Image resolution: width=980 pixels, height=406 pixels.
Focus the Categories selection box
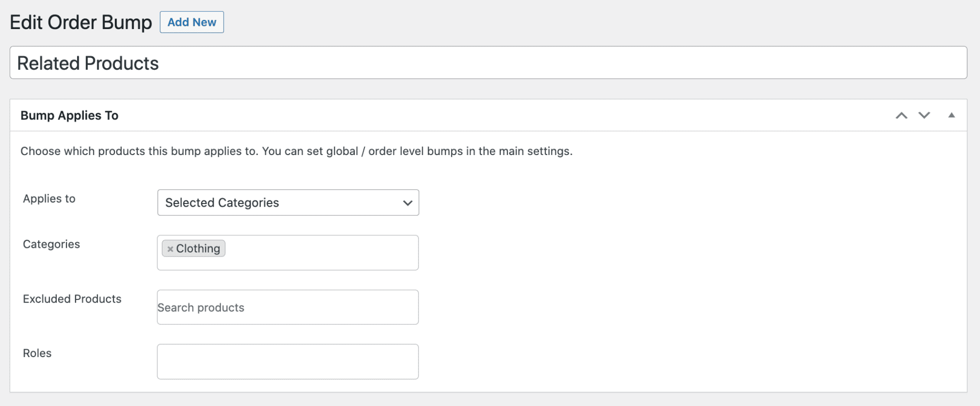pos(288,252)
